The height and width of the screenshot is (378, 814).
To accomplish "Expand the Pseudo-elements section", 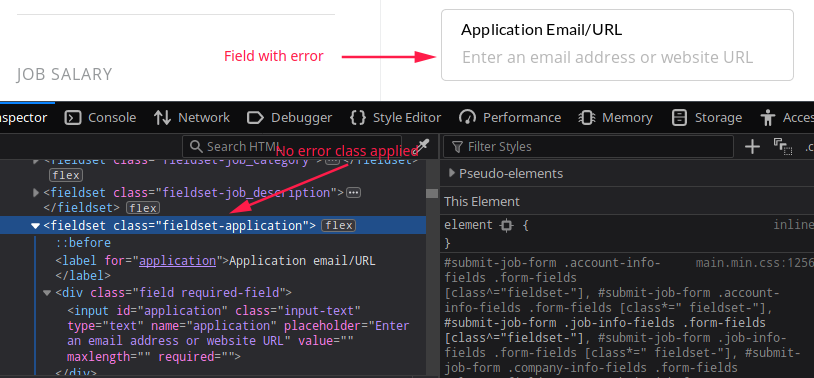I will coord(452,173).
